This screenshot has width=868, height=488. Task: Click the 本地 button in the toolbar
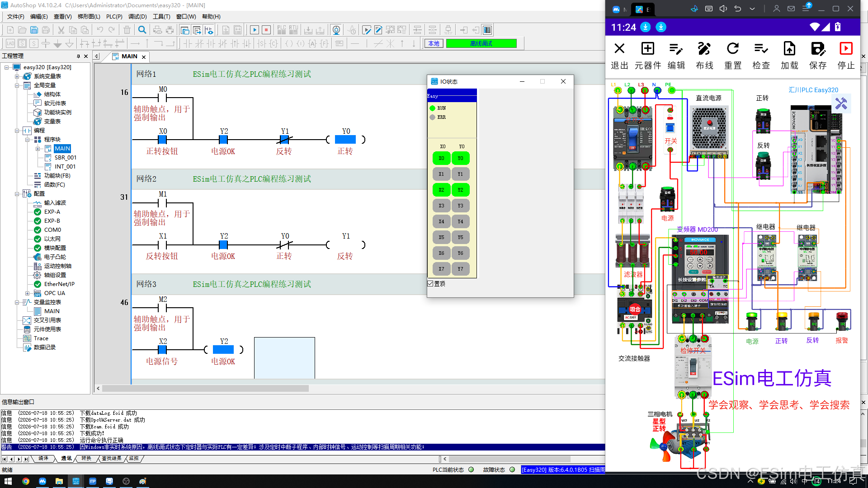(434, 43)
